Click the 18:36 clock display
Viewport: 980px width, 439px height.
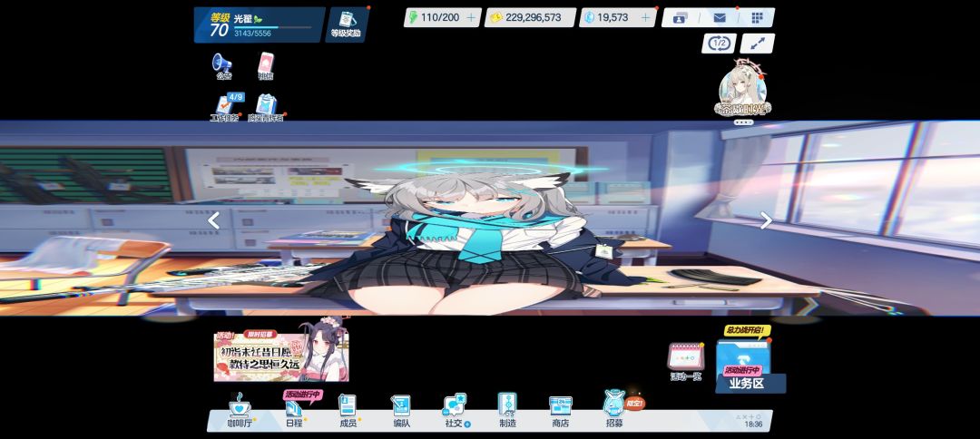pyautogui.click(x=753, y=424)
